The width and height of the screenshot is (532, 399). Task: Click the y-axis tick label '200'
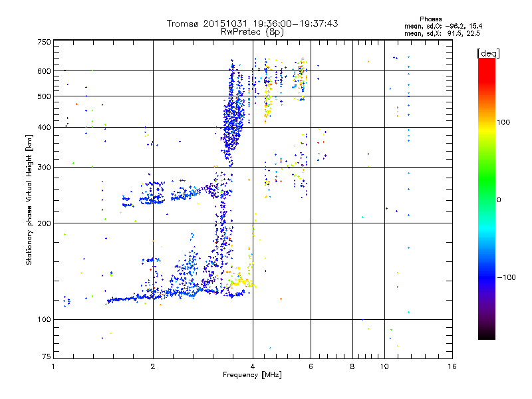pos(44,223)
